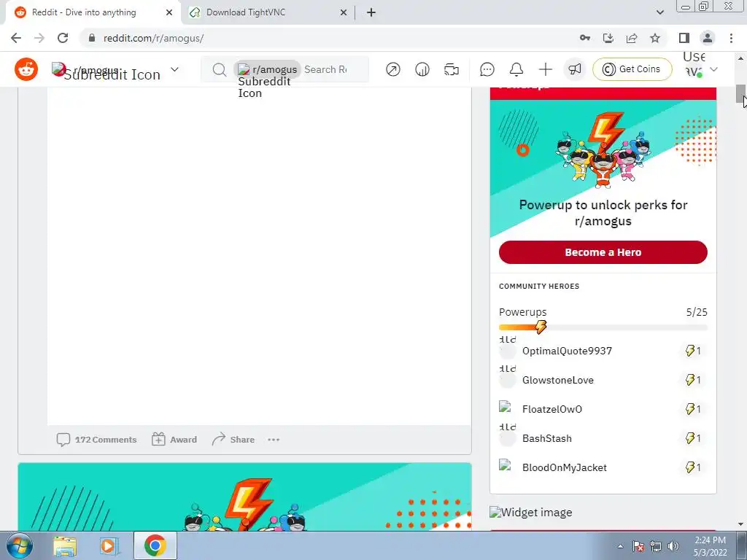The image size is (747, 560).
Task: Click the search magnifier icon
Action: point(219,69)
